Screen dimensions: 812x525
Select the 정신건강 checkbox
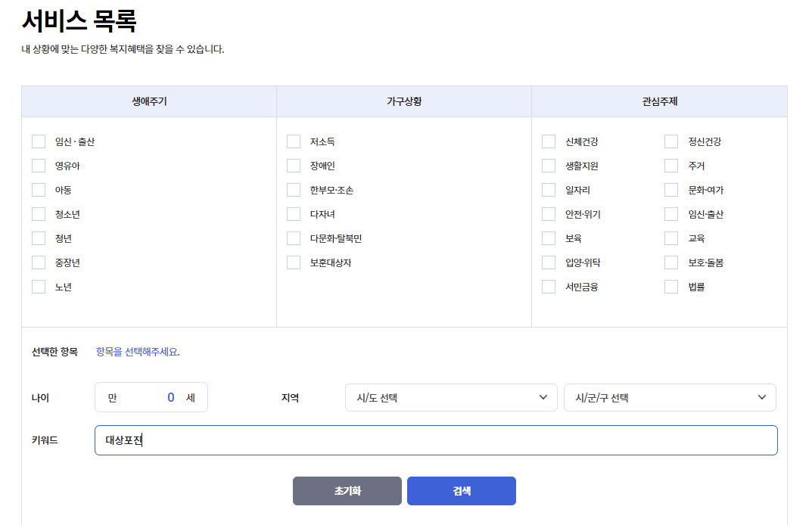(x=672, y=141)
